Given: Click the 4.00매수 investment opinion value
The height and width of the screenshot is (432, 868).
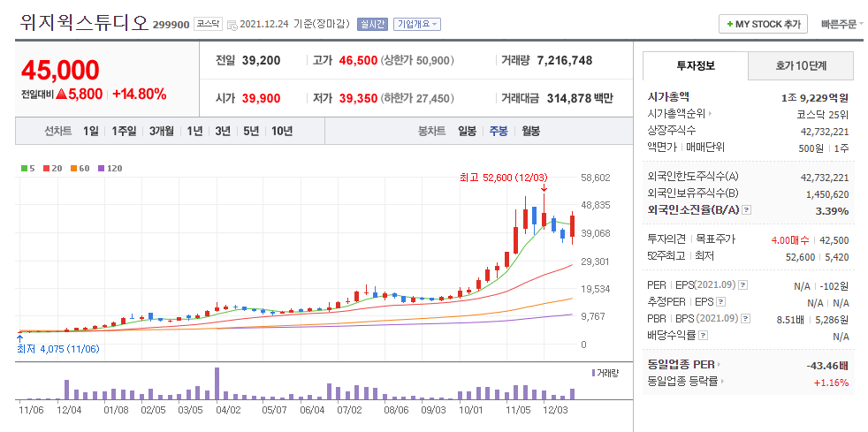Looking at the screenshot, I should pyautogui.click(x=790, y=240).
